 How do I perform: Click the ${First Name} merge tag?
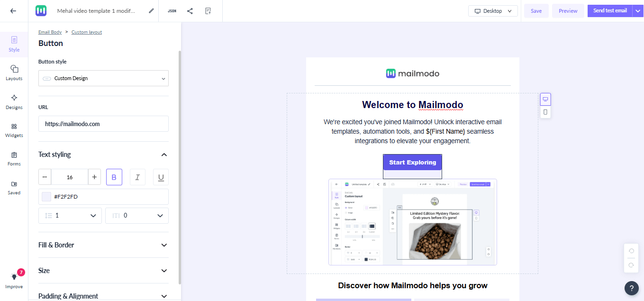click(445, 131)
